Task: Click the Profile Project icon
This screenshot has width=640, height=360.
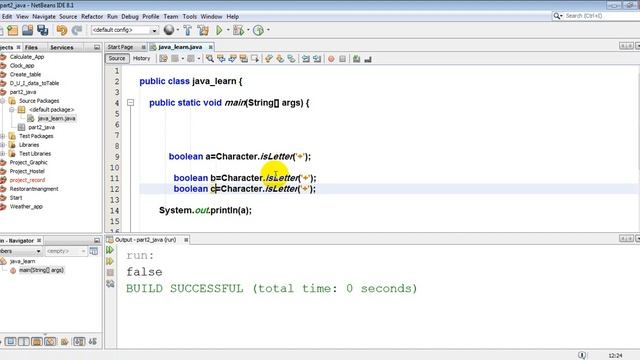Action: [x=258, y=30]
